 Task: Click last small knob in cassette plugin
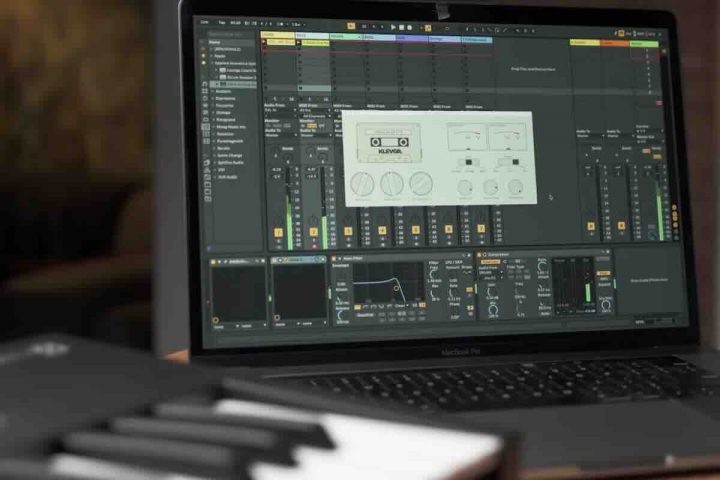pos(516,187)
